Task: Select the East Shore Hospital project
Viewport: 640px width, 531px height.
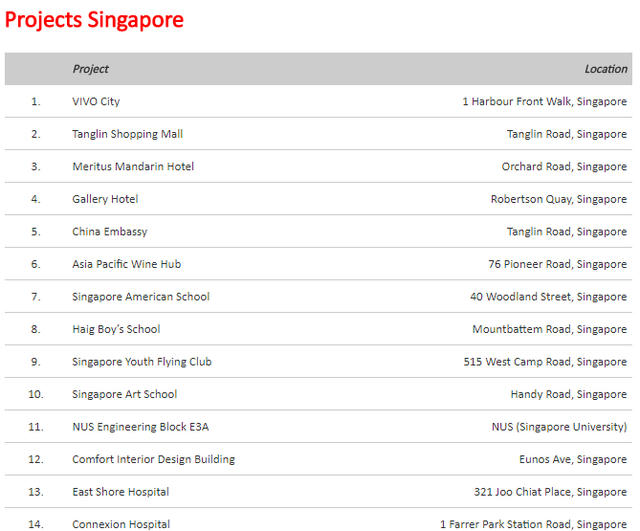Action: pyautogui.click(x=120, y=492)
